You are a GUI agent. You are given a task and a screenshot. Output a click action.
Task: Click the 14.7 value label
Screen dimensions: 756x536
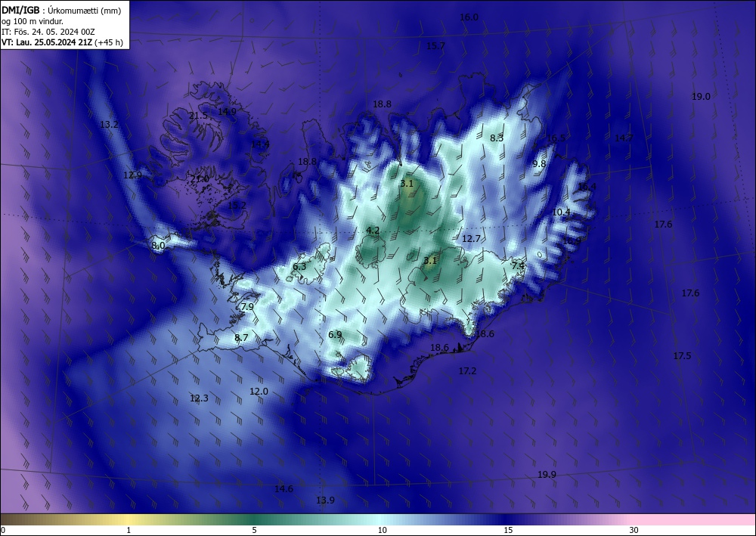624,138
